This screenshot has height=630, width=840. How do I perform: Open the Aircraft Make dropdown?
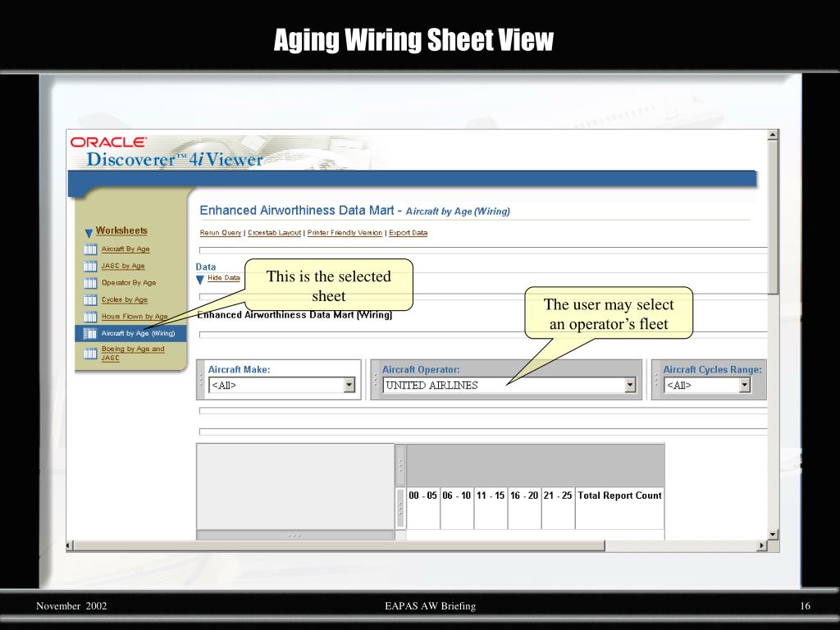coord(349,385)
